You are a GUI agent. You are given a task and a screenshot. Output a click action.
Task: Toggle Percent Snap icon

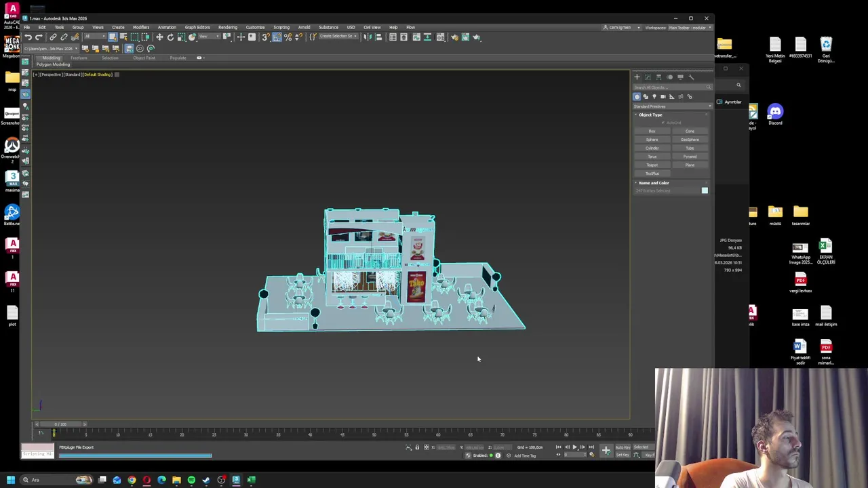[x=288, y=37]
